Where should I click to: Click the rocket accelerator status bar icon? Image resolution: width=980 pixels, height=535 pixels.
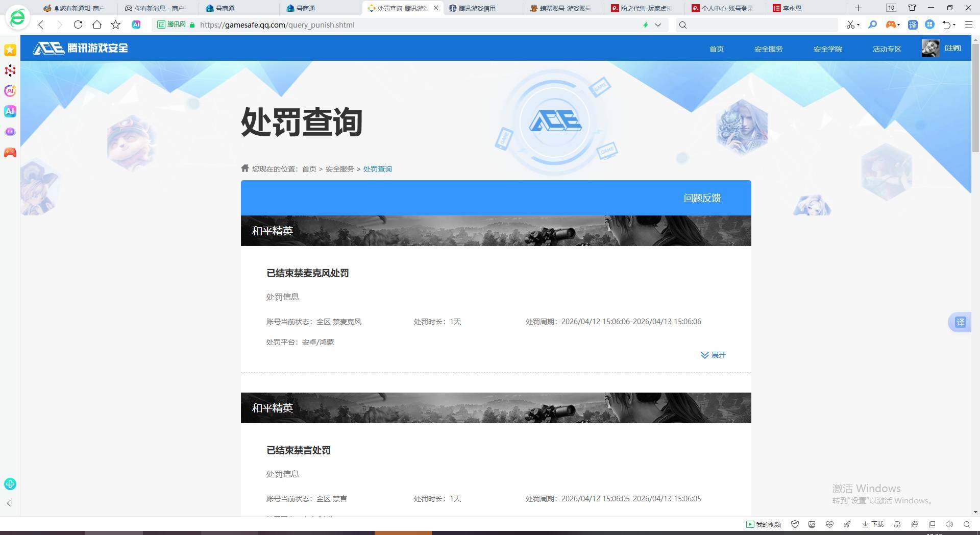tap(847, 524)
